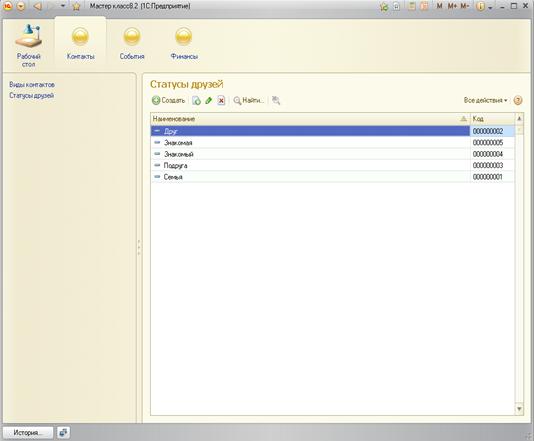The image size is (534, 441).
Task: Click the green pencil edit icon
Action: 208,100
